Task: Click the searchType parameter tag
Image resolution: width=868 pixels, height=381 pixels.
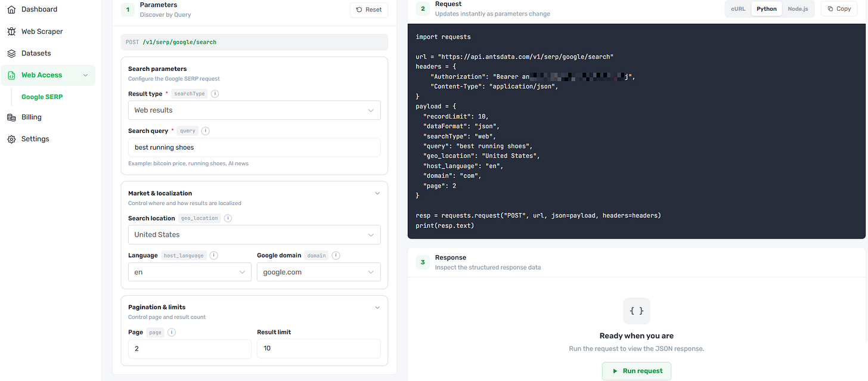Action: click(x=190, y=94)
